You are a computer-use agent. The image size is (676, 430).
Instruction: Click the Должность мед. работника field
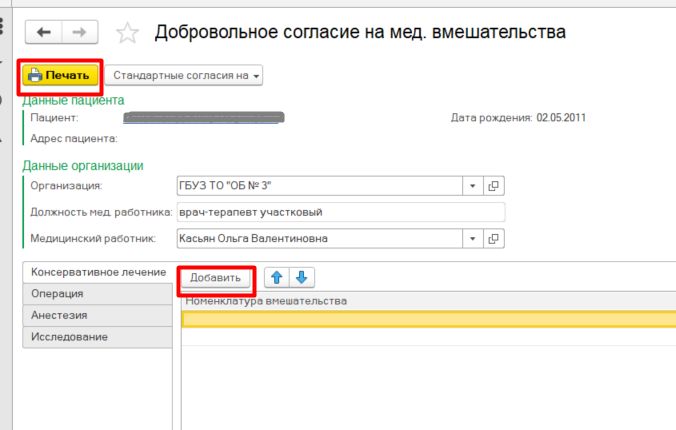[x=340, y=212]
